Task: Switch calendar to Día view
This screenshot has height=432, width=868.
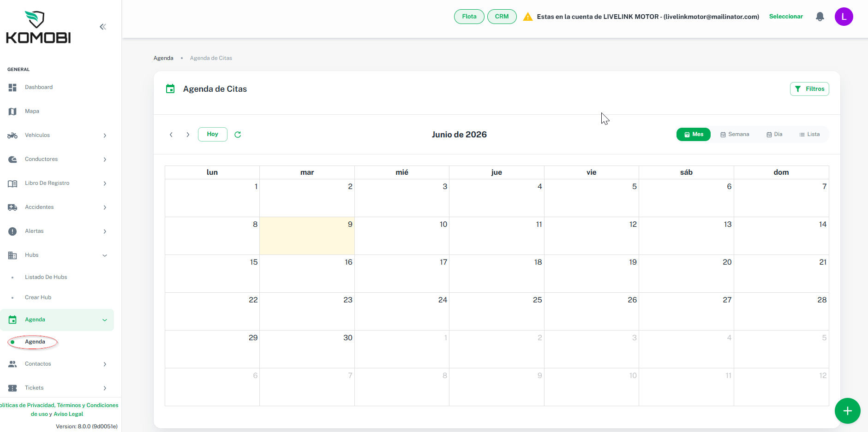Action: pos(774,134)
